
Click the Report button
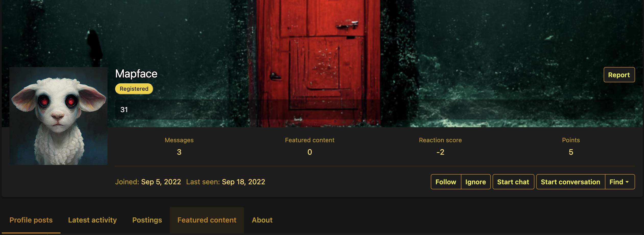619,75
